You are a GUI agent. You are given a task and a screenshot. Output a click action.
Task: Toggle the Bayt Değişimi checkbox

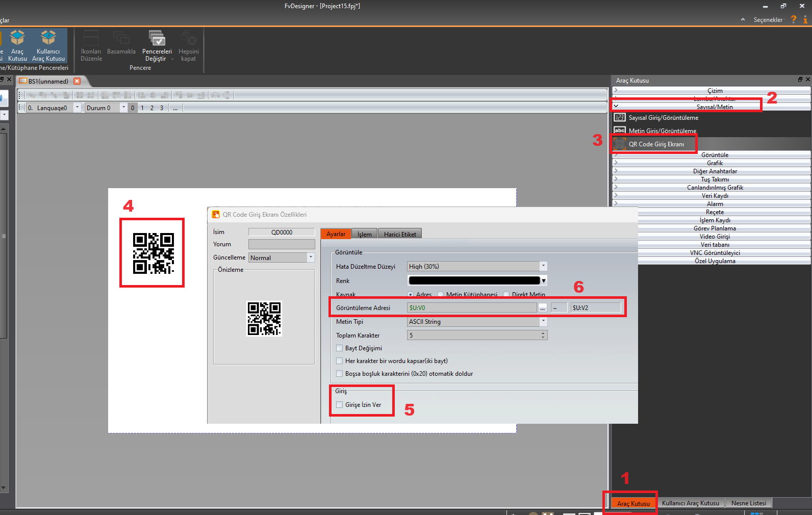click(340, 348)
